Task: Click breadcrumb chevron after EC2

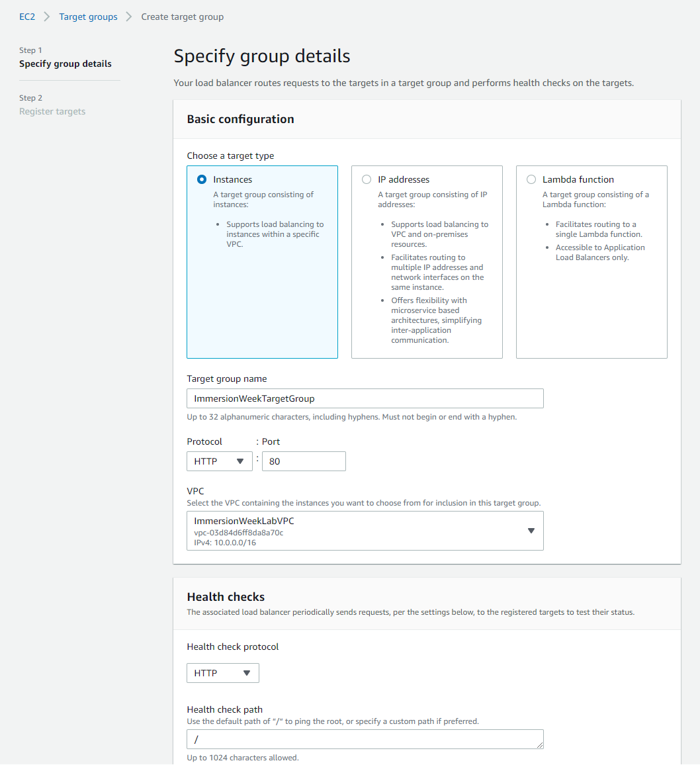Action: pyautogui.click(x=47, y=17)
